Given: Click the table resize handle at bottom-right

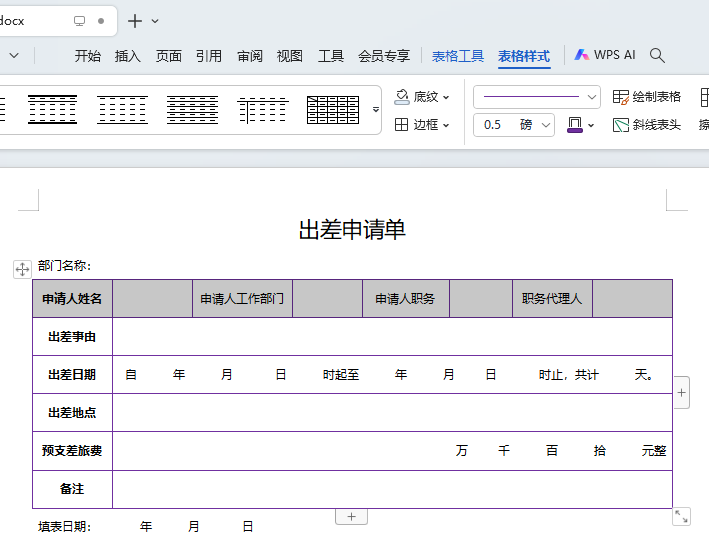Looking at the screenshot, I should 681,516.
